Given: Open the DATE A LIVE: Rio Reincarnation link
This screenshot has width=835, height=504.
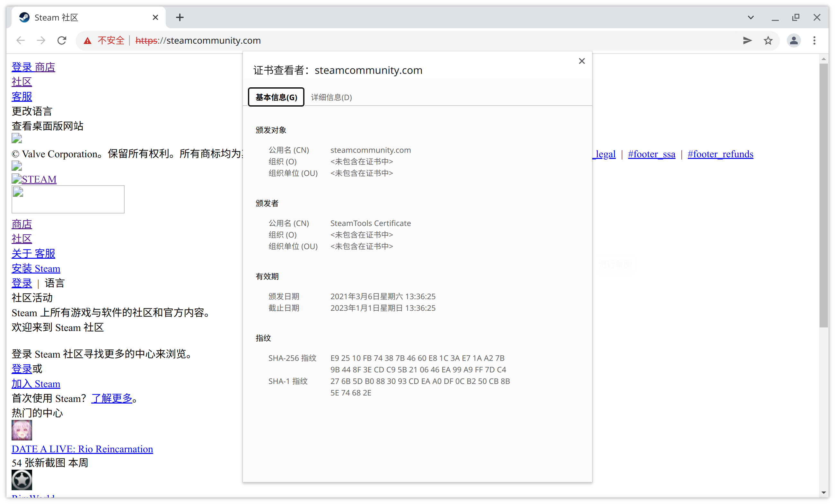Looking at the screenshot, I should click(82, 449).
